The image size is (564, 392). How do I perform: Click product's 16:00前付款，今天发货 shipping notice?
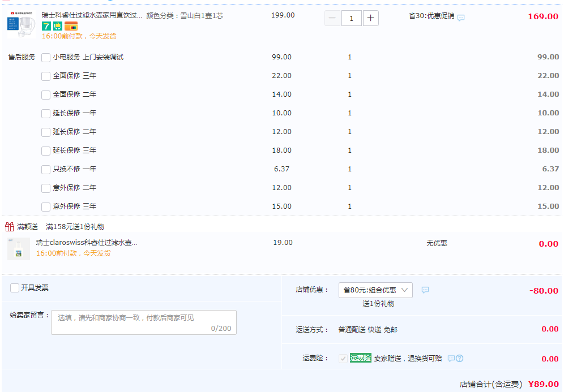click(79, 36)
